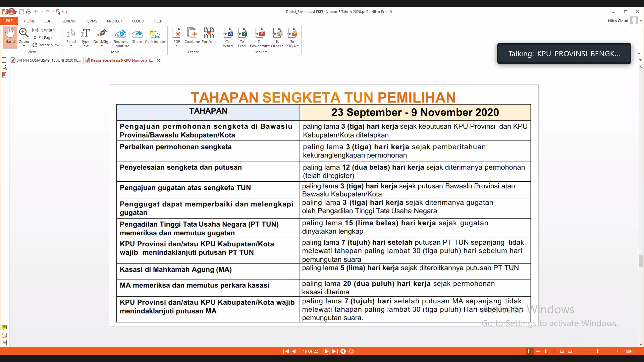This screenshot has width=644, height=362.
Task: Click the zoom out minus button
Action: point(577,351)
